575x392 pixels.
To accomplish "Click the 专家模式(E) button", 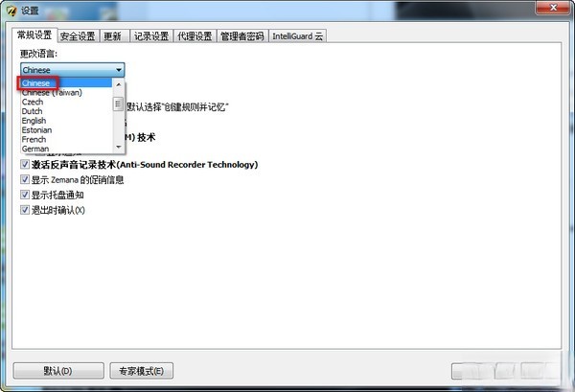I will 142,371.
